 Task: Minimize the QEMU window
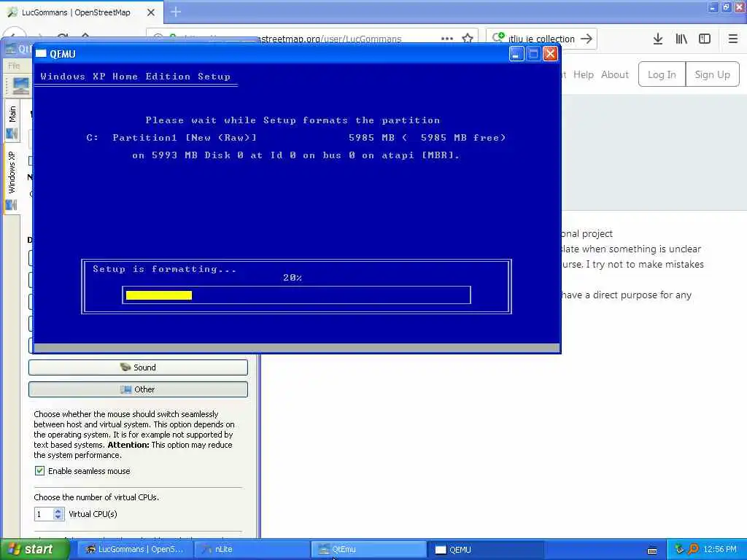click(x=516, y=53)
